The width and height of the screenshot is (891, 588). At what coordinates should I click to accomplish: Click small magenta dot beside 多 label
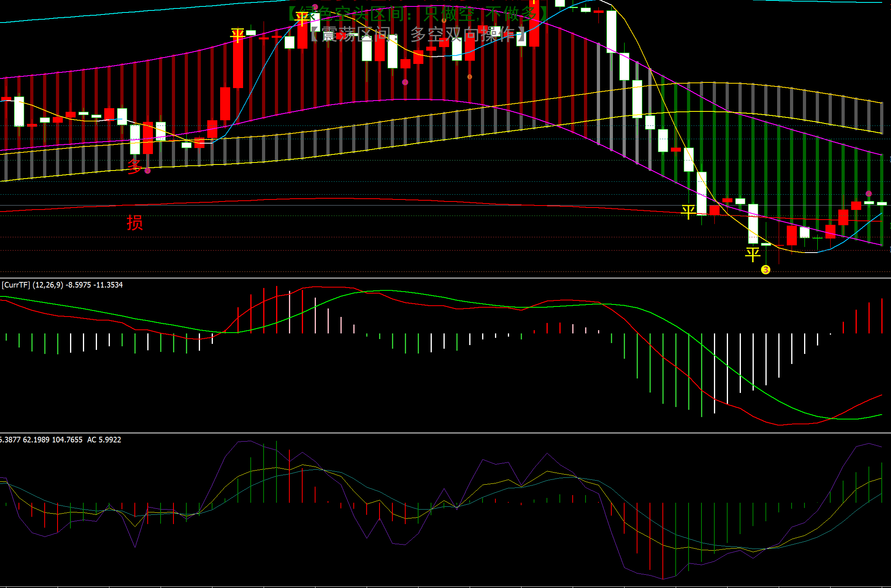pyautogui.click(x=148, y=171)
